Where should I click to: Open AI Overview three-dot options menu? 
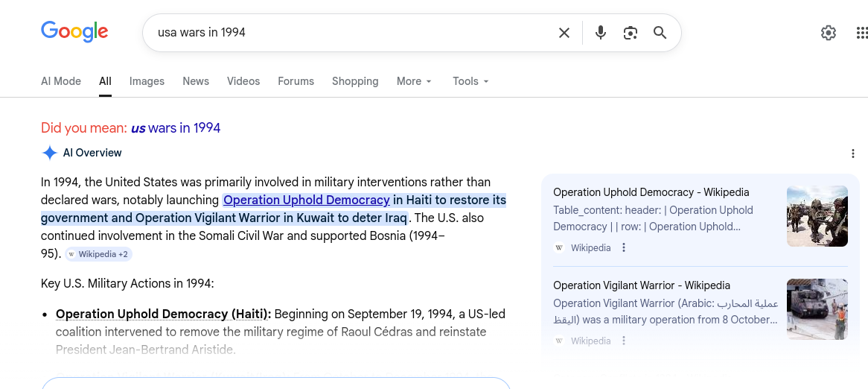coord(853,154)
